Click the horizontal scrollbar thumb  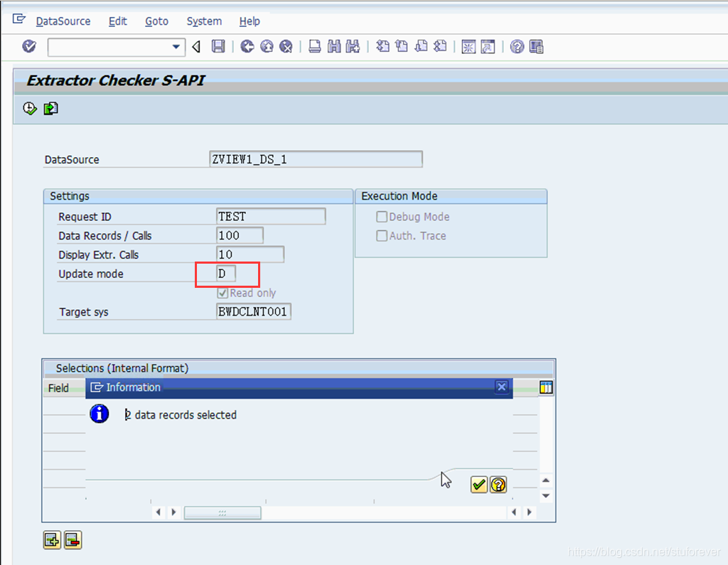click(223, 512)
